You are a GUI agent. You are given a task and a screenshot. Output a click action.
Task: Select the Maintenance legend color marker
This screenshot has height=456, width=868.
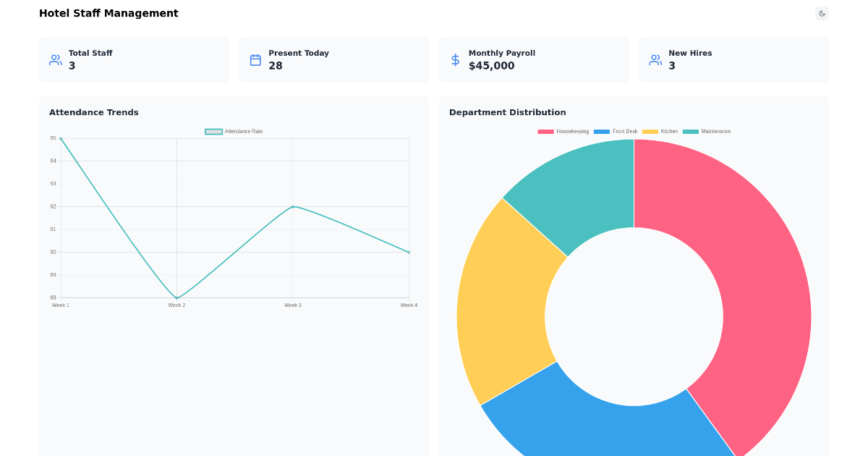click(x=691, y=131)
